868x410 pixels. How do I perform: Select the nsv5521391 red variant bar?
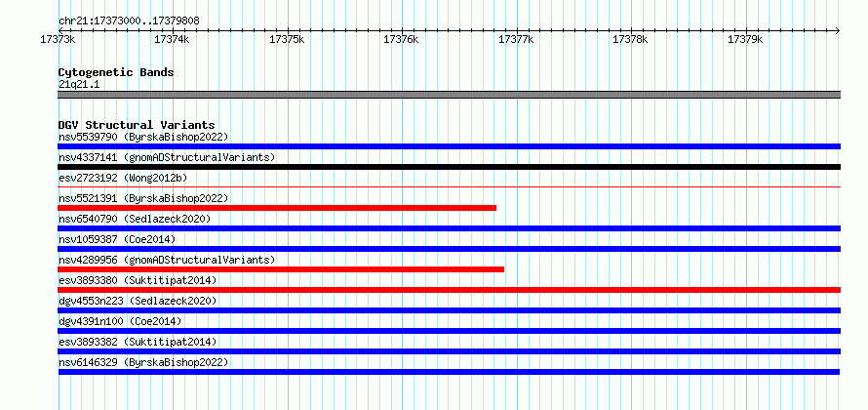[x=277, y=208]
